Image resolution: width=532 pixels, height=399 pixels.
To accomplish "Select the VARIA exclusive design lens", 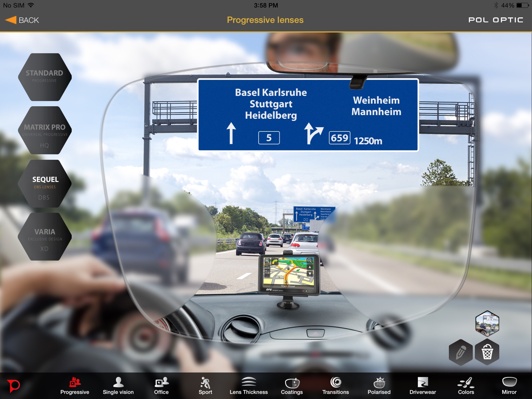I will (43, 237).
